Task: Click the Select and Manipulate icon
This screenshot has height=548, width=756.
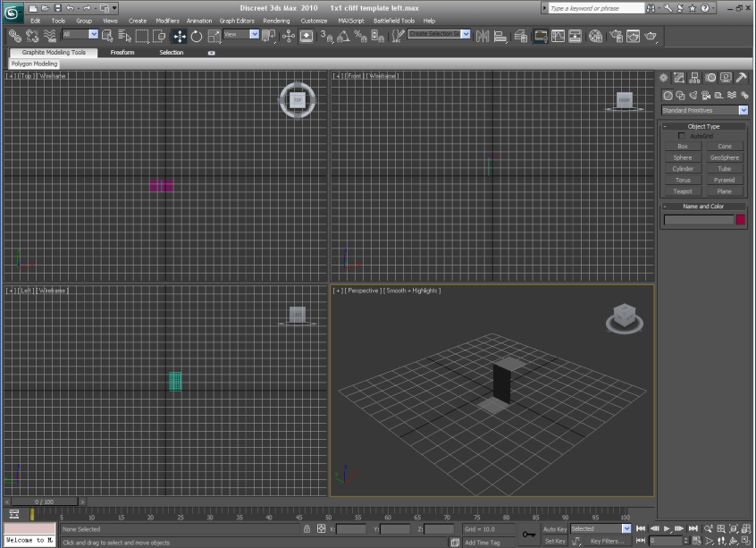Action: (289, 36)
